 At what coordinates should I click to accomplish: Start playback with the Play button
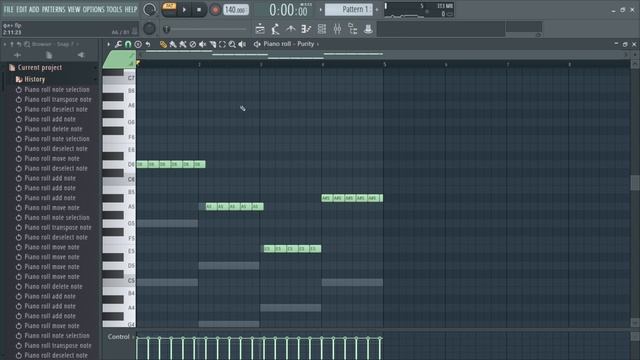pyautogui.click(x=184, y=9)
